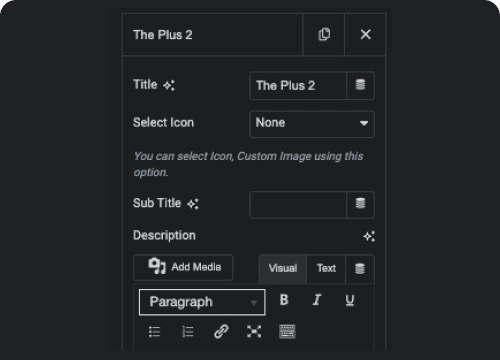Insert a bulleted list
This screenshot has width=500, height=360.
coord(154,332)
